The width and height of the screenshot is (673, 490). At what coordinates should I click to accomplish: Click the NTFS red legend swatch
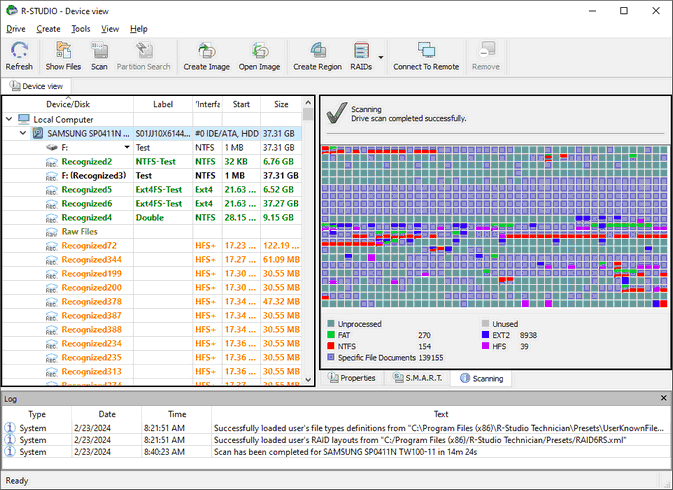[330, 346]
